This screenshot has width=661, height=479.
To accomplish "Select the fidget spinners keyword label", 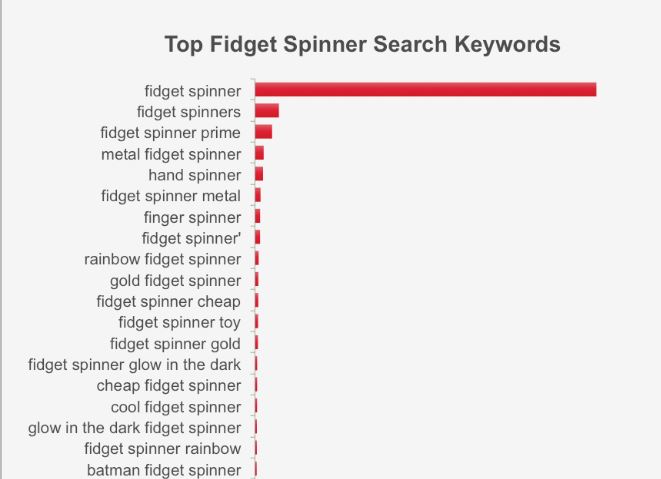I will pyautogui.click(x=189, y=112).
